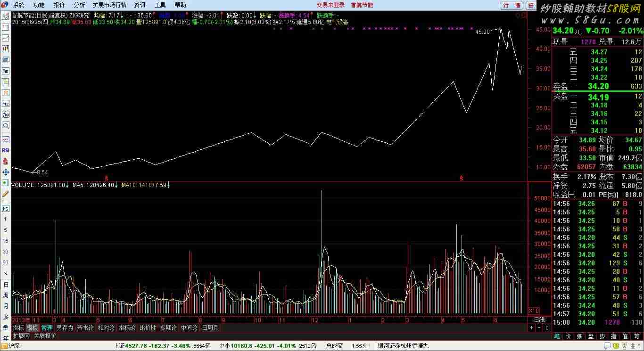Select the 比价性 template tab
Image resolution: width=644 pixels, height=351 pixels.
148,327
